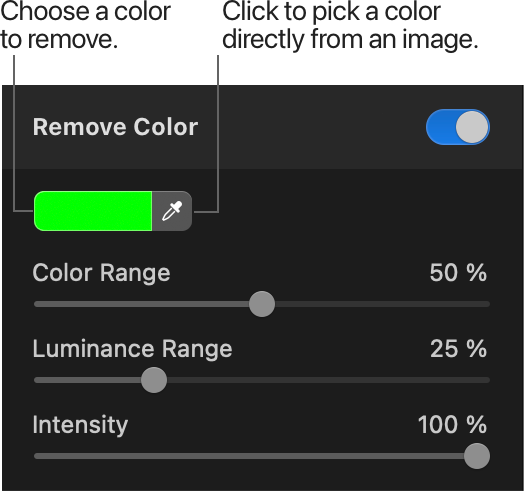The width and height of the screenshot is (524, 491).
Task: Click the Remove Color section title
Action: tap(115, 127)
